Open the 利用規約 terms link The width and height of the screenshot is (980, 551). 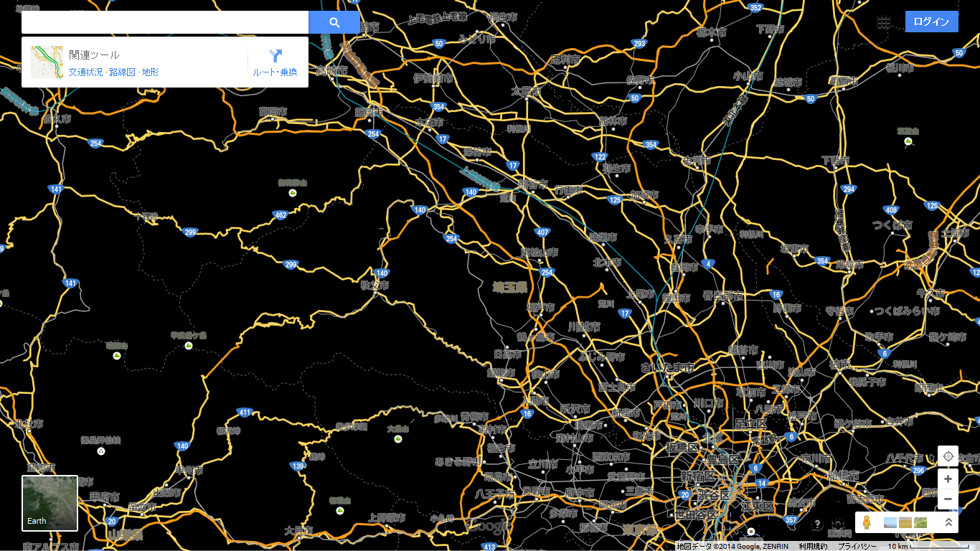pos(813,547)
